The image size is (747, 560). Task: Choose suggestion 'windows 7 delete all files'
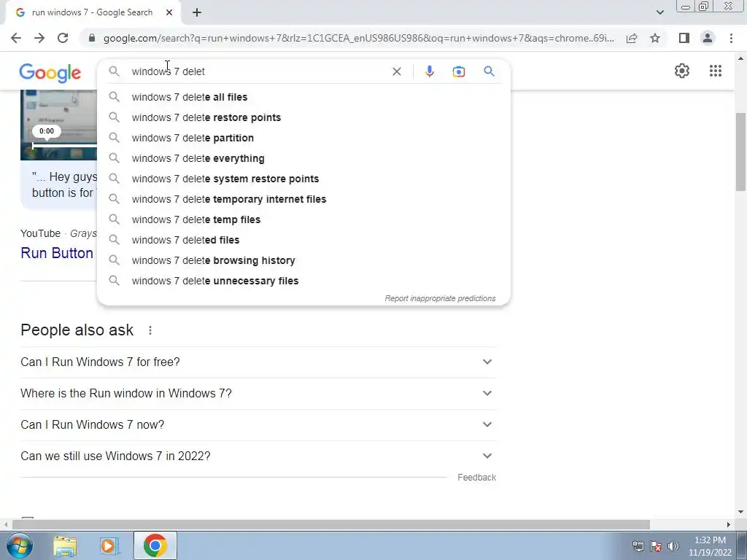tap(303, 97)
